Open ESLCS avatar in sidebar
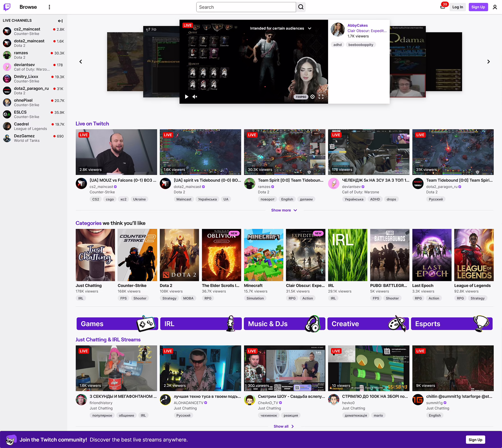The height and width of the screenshot is (448, 502). (x=7, y=114)
